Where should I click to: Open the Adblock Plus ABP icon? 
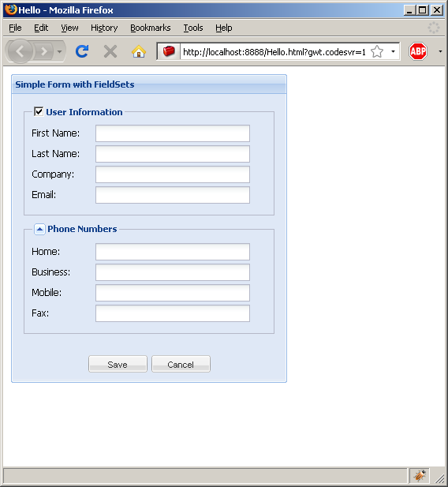[x=417, y=51]
